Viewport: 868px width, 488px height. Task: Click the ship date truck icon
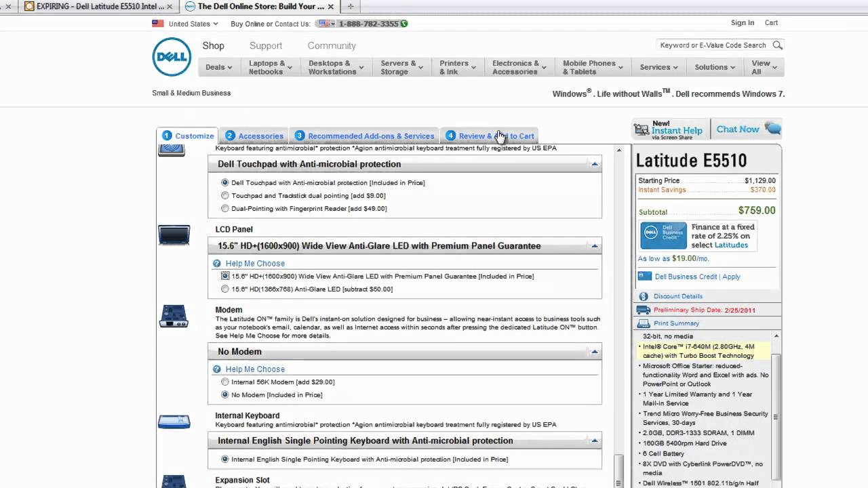(x=644, y=310)
